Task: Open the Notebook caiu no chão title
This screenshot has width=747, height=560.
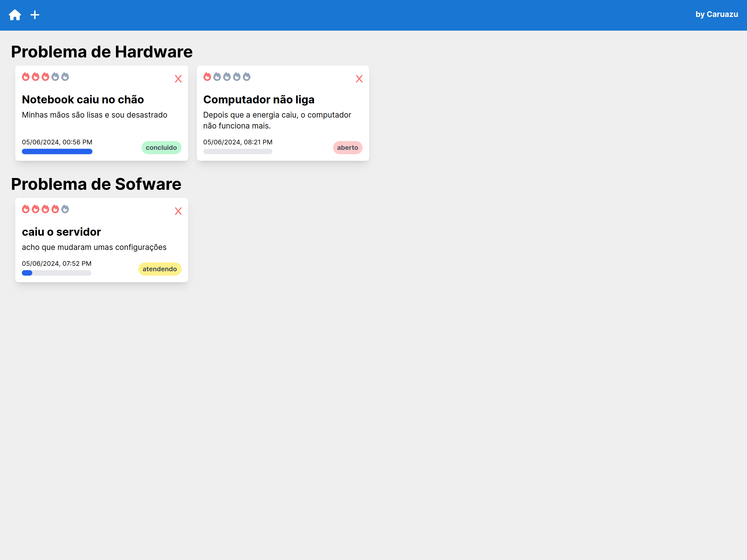Action: tap(83, 100)
